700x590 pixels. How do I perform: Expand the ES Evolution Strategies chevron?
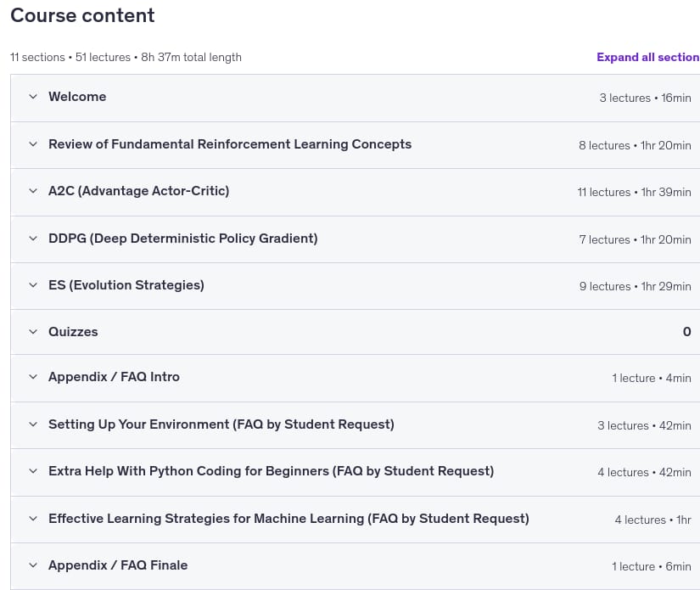[x=33, y=285]
